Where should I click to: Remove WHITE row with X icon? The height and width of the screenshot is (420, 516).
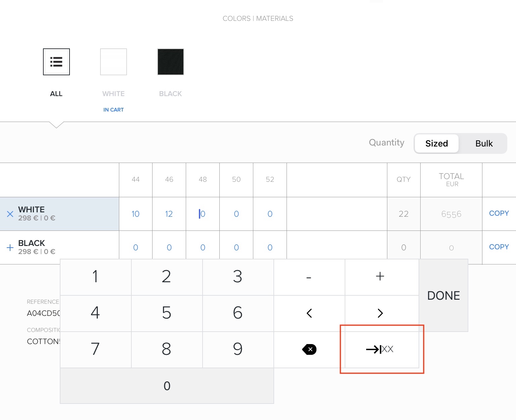point(10,214)
